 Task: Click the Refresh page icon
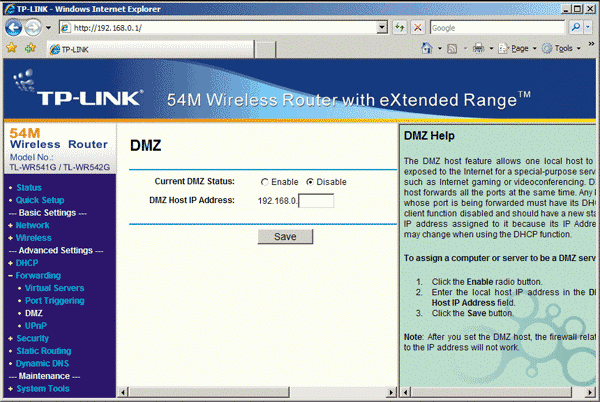click(400, 28)
